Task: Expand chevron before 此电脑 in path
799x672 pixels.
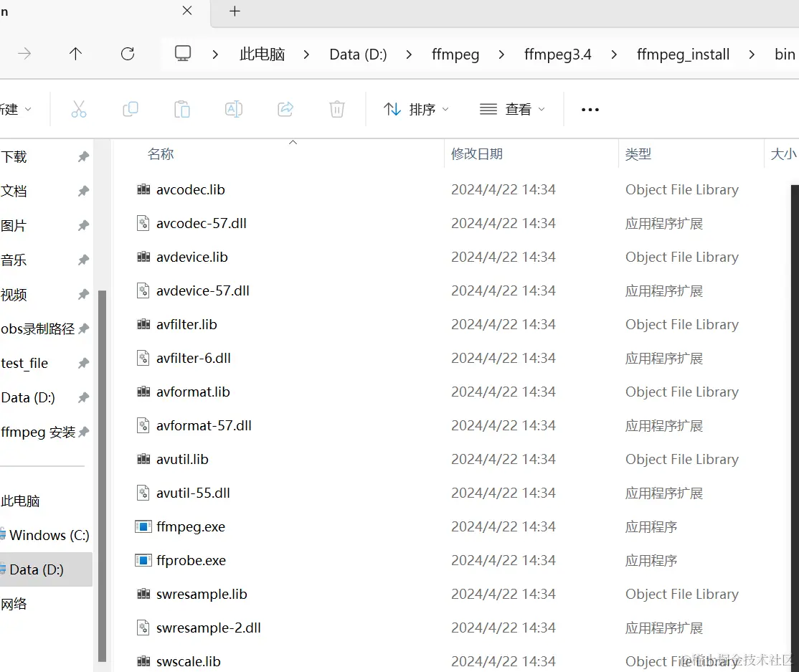Action: [x=215, y=54]
